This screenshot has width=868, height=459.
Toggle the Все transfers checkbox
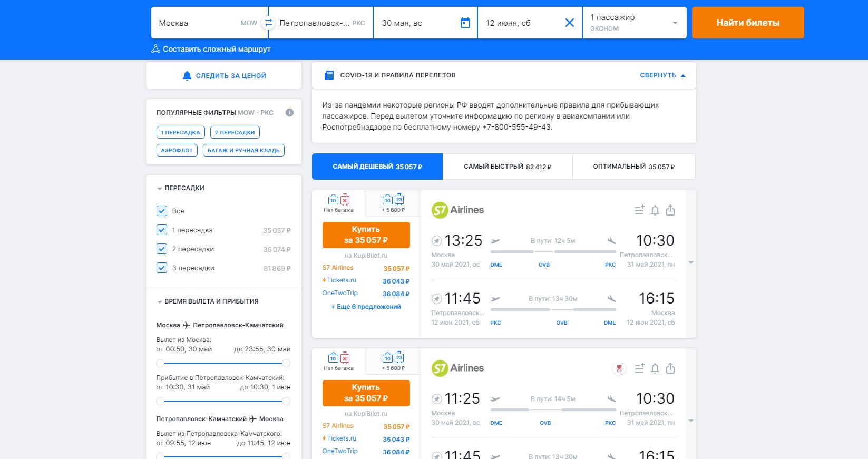pyautogui.click(x=162, y=211)
